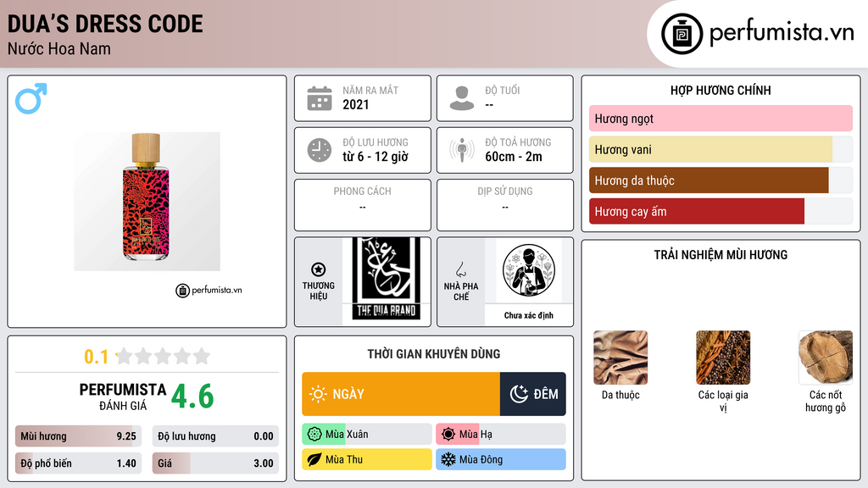Open the perfumista.vn header link

[x=757, y=34]
